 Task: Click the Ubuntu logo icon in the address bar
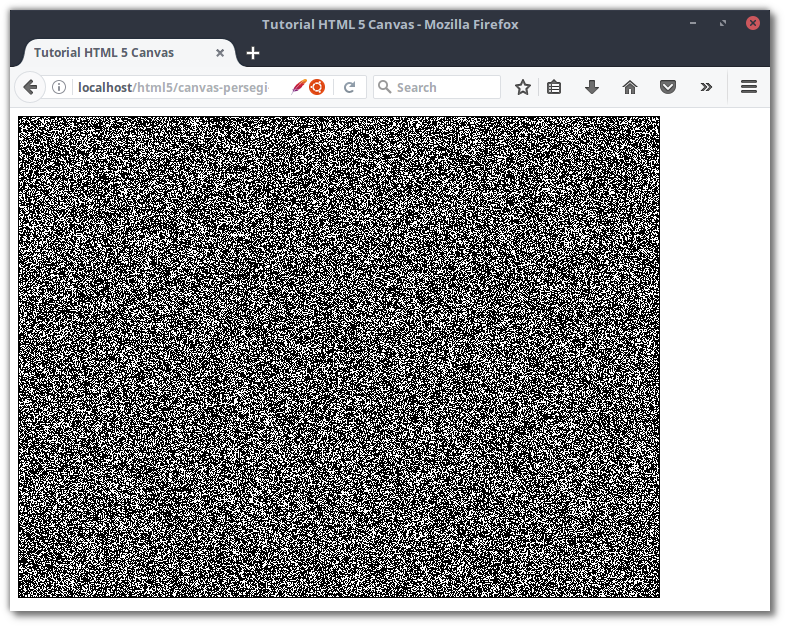click(x=317, y=88)
